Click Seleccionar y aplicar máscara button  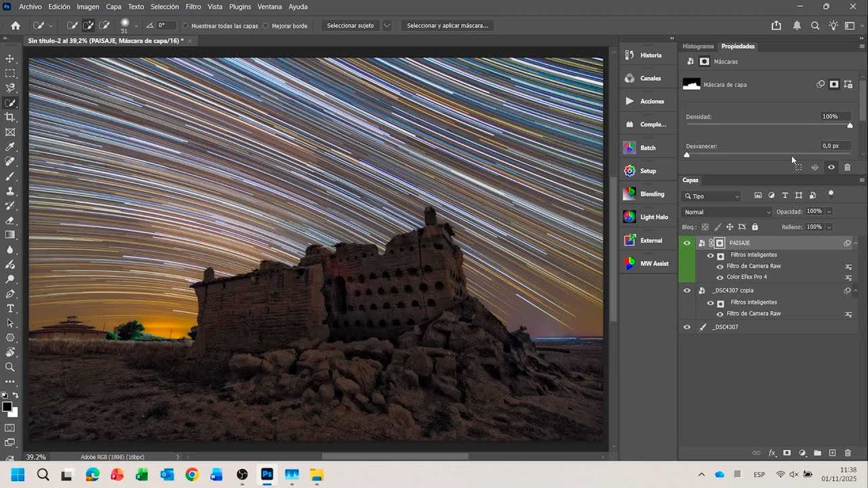pos(447,26)
